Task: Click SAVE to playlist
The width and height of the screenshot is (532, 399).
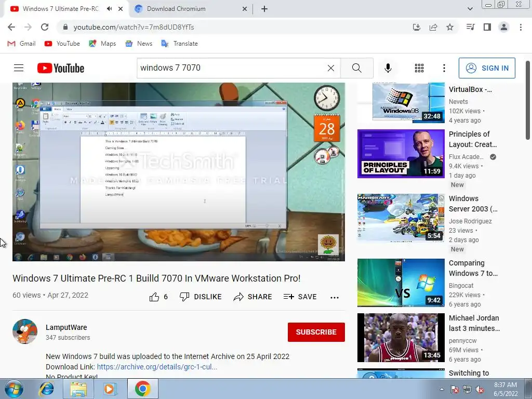Action: click(x=300, y=297)
